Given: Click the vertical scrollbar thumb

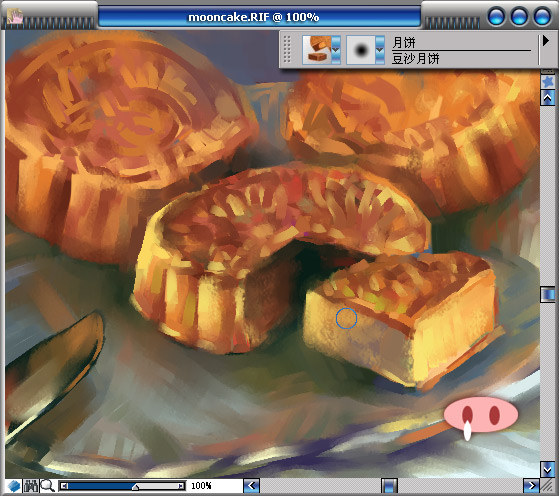Looking at the screenshot, I should coord(548,295).
